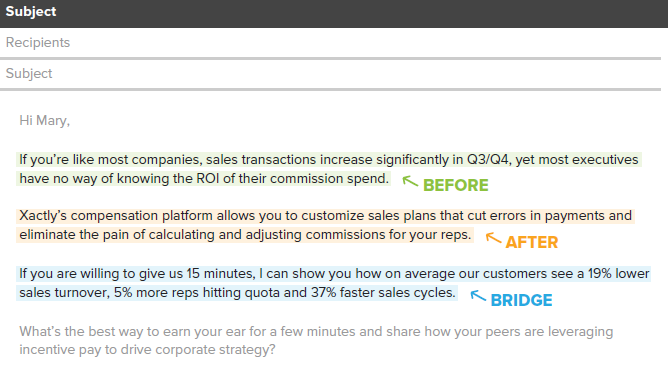Image resolution: width=668 pixels, height=374 pixels.
Task: Click the orange arrow beside AFTER
Action: point(493,238)
